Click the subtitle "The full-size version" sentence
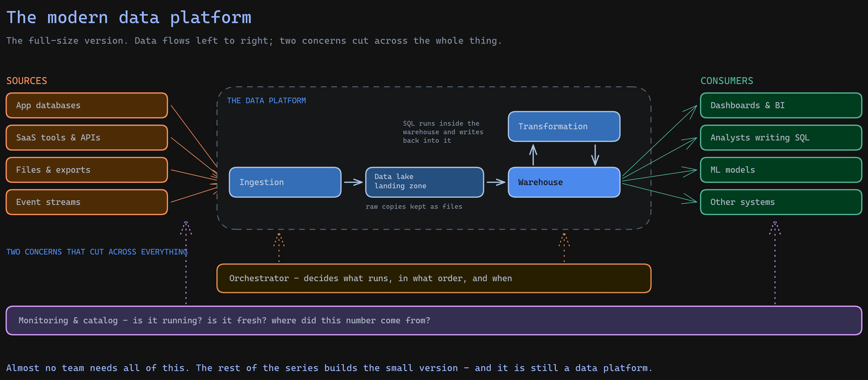Image resolution: width=868 pixels, height=380 pixels. click(x=254, y=41)
